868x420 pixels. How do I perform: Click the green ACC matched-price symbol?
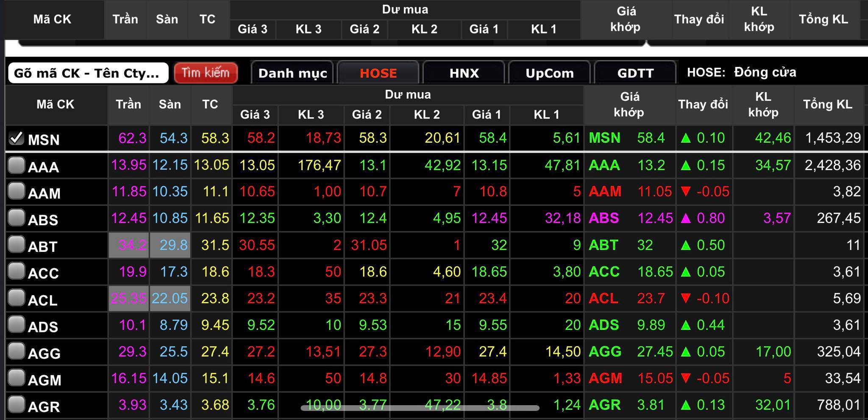point(604,271)
